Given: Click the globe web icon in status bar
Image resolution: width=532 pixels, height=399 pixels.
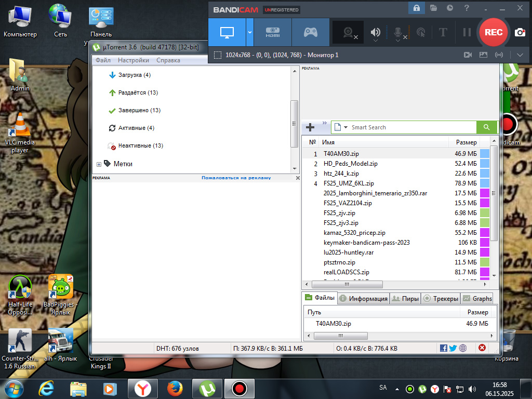Looking at the screenshot, I should tap(463, 348).
